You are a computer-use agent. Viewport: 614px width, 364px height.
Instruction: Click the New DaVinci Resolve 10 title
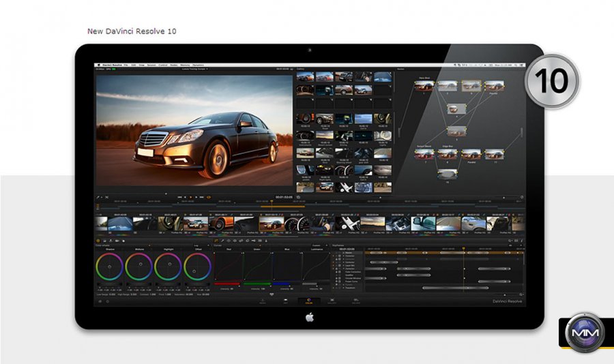(x=132, y=31)
